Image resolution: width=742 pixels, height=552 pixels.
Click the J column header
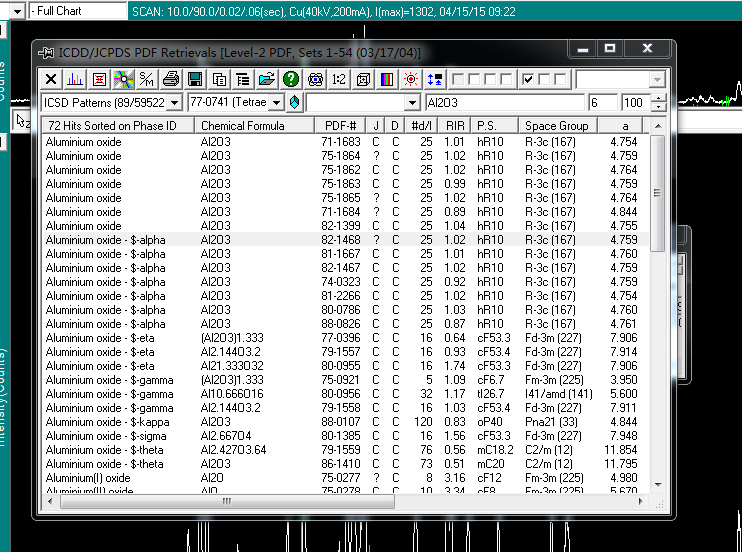[x=376, y=125]
